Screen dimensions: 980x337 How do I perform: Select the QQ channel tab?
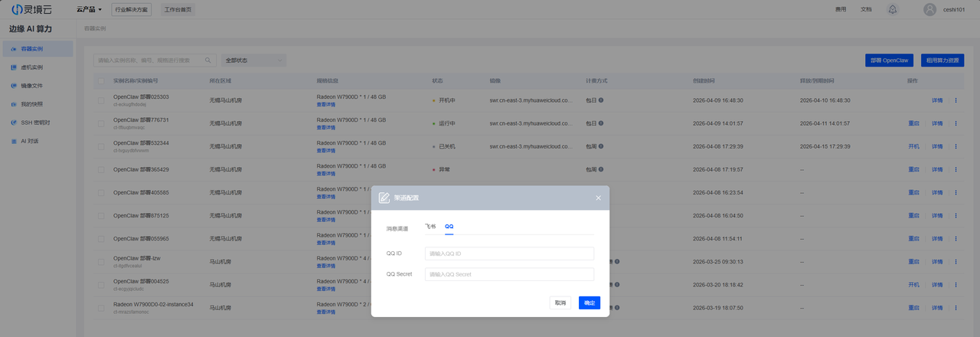(x=449, y=227)
